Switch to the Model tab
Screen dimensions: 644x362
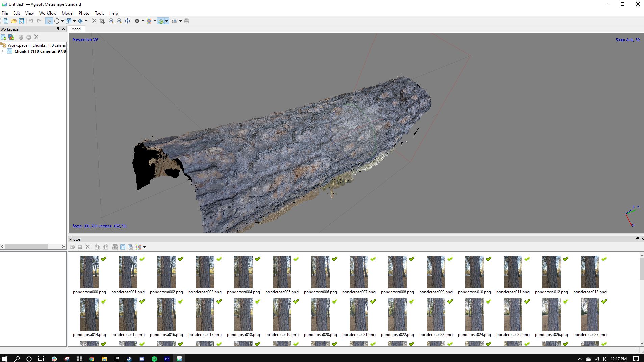click(x=76, y=29)
